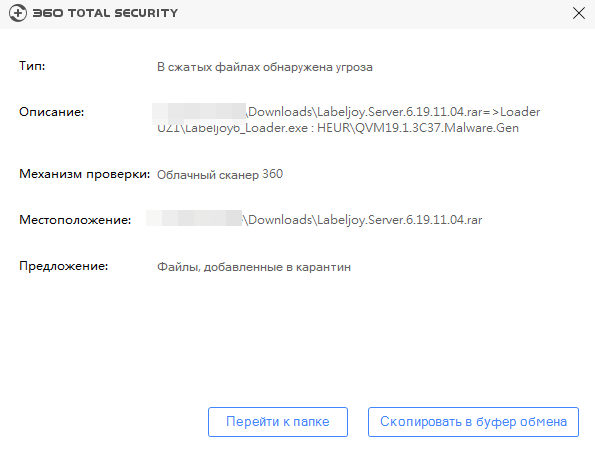Select the Описание: field label
The image size is (595, 455).
point(52,112)
